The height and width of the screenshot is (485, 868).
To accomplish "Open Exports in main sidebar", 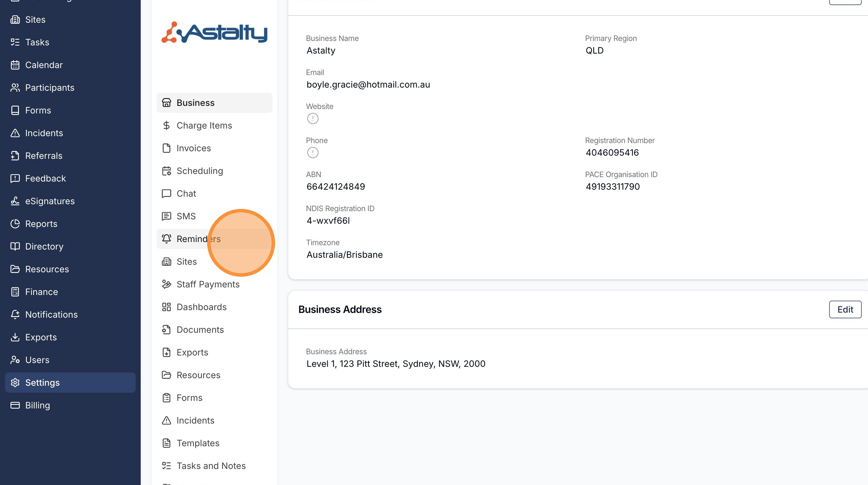I will point(70,337).
